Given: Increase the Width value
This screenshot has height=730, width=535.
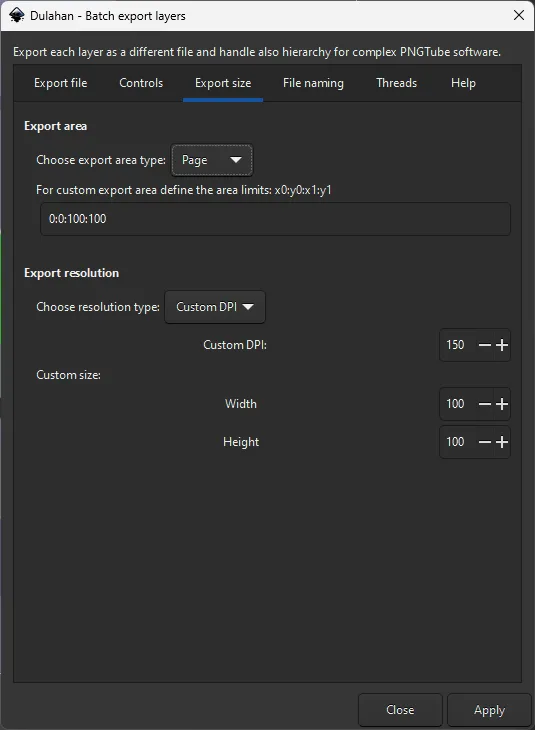Looking at the screenshot, I should (x=502, y=404).
